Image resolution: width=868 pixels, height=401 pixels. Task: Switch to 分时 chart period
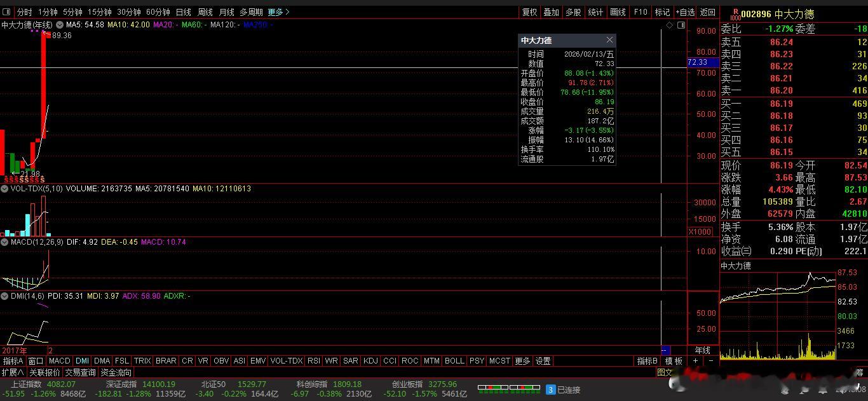point(24,12)
